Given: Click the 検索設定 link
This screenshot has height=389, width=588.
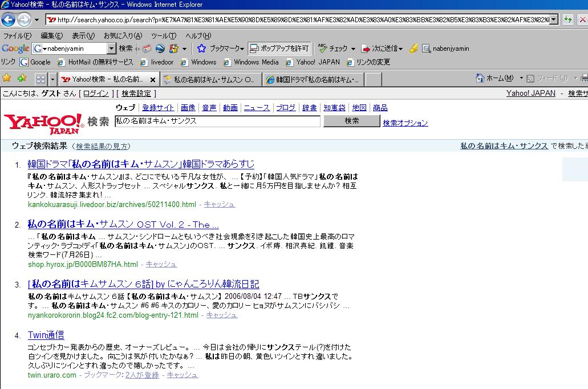Looking at the screenshot, I should click(136, 94).
